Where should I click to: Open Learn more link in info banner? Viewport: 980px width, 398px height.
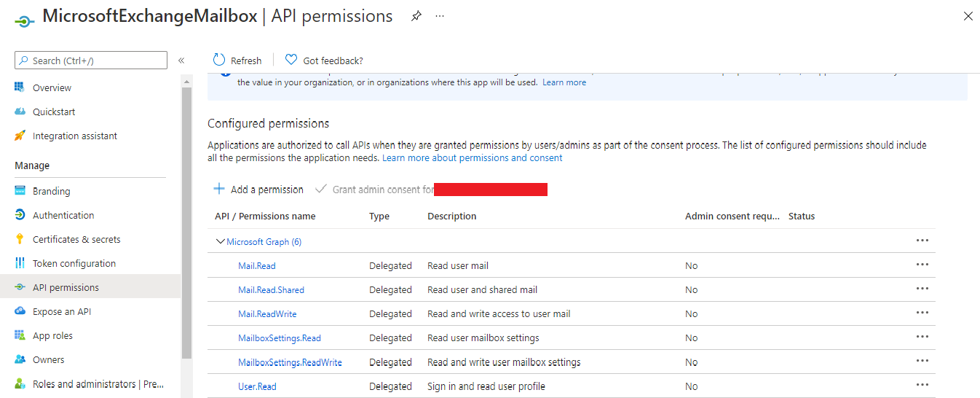(x=564, y=82)
